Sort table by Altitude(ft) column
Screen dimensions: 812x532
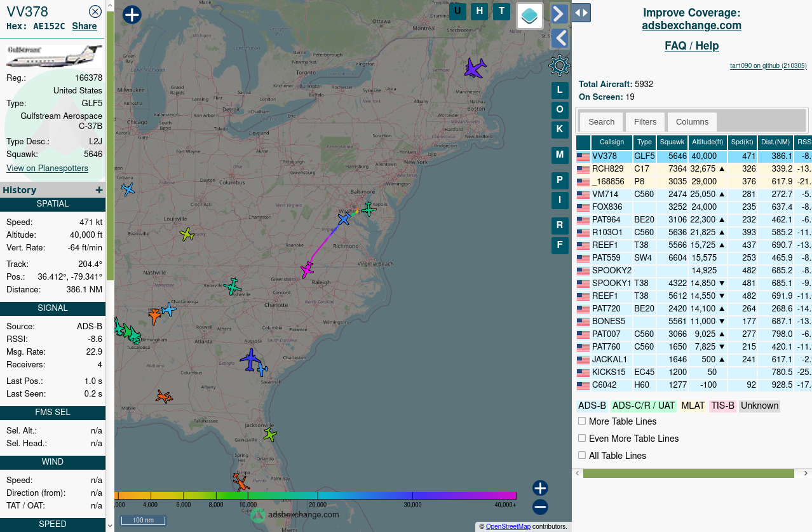(x=708, y=142)
